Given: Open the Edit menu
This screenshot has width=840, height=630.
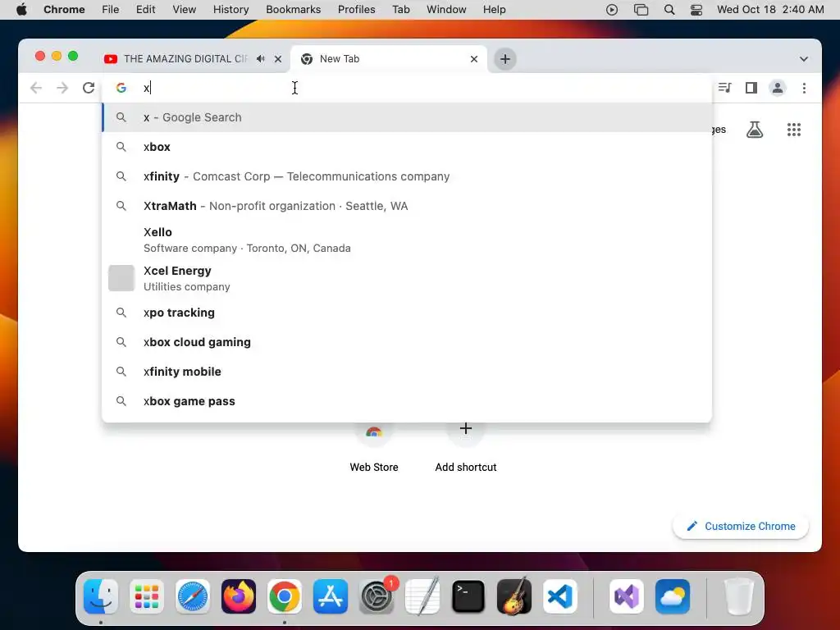Looking at the screenshot, I should tap(145, 10).
